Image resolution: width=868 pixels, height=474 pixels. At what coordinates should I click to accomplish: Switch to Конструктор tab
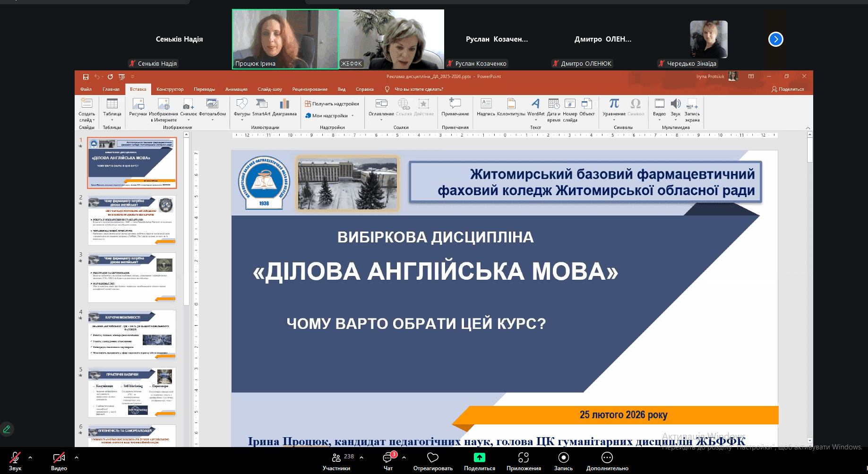click(x=170, y=89)
